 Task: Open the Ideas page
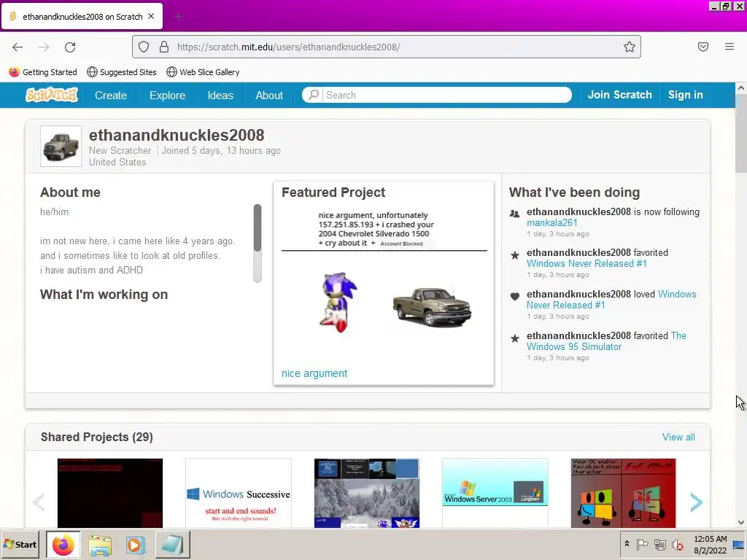220,96
